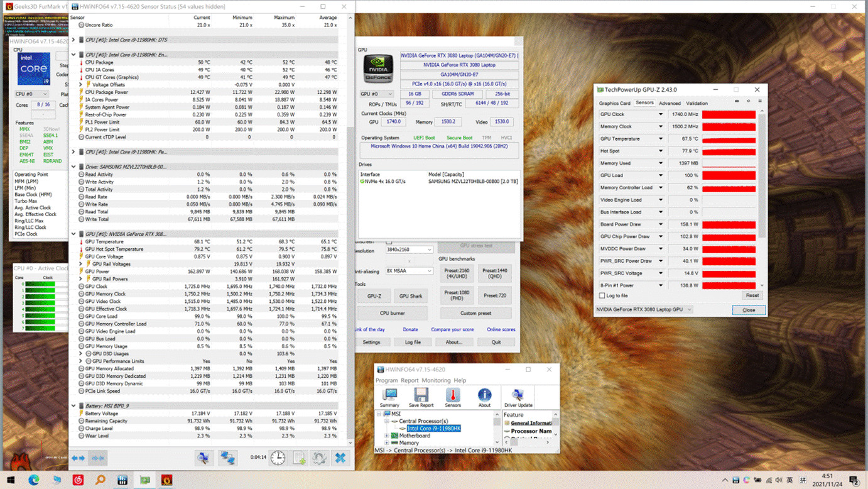Open the Program menu in HWiNFO64

tap(386, 380)
